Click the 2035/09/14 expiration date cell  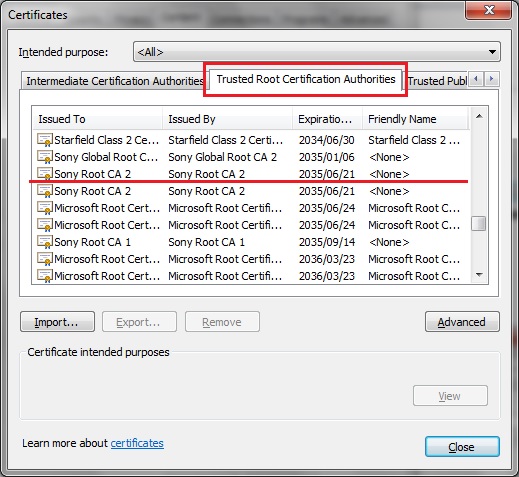[326, 242]
